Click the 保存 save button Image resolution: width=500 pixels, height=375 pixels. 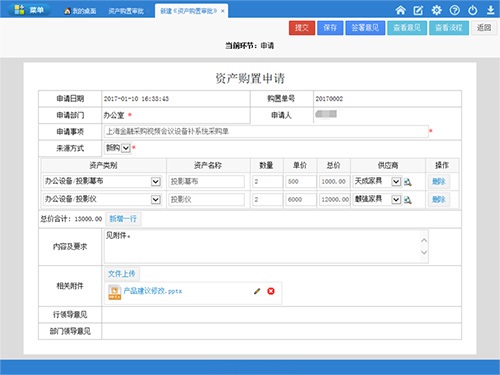330,28
